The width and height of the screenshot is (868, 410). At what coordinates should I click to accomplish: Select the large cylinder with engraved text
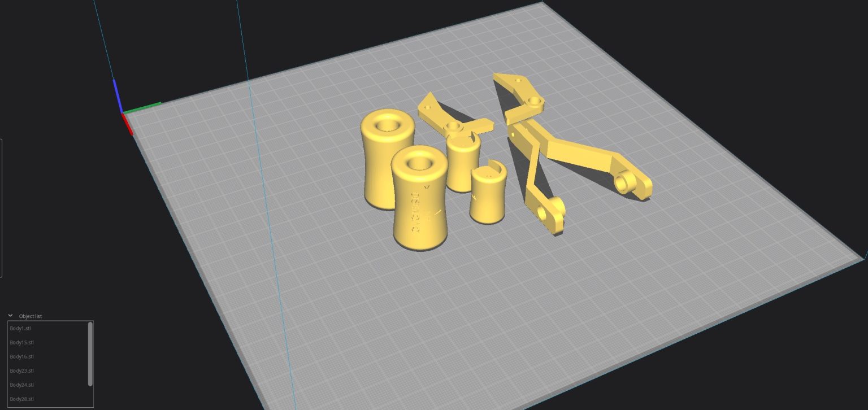pos(420,215)
